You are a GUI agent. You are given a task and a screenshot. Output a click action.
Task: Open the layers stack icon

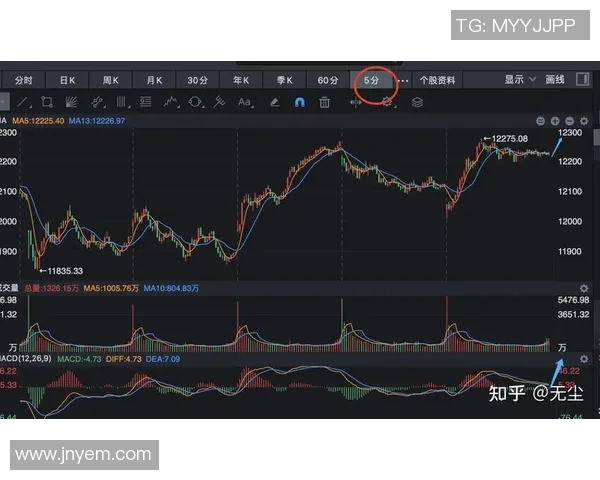(418, 102)
